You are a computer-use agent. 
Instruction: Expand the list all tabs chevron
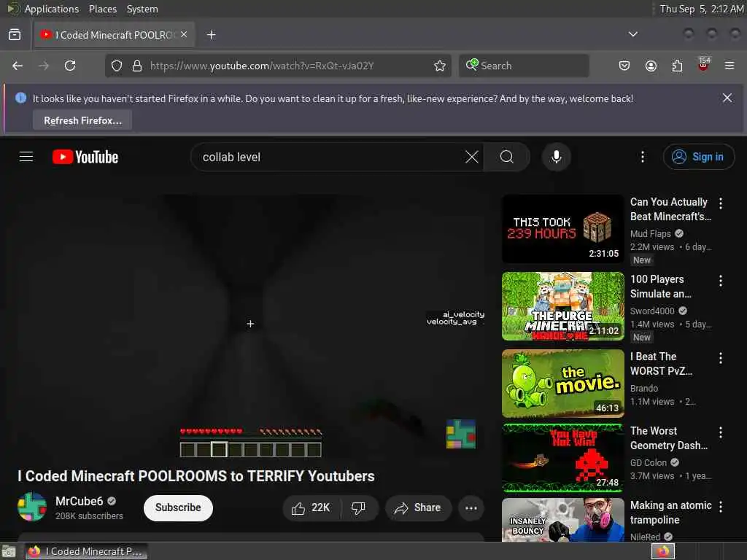click(x=633, y=34)
